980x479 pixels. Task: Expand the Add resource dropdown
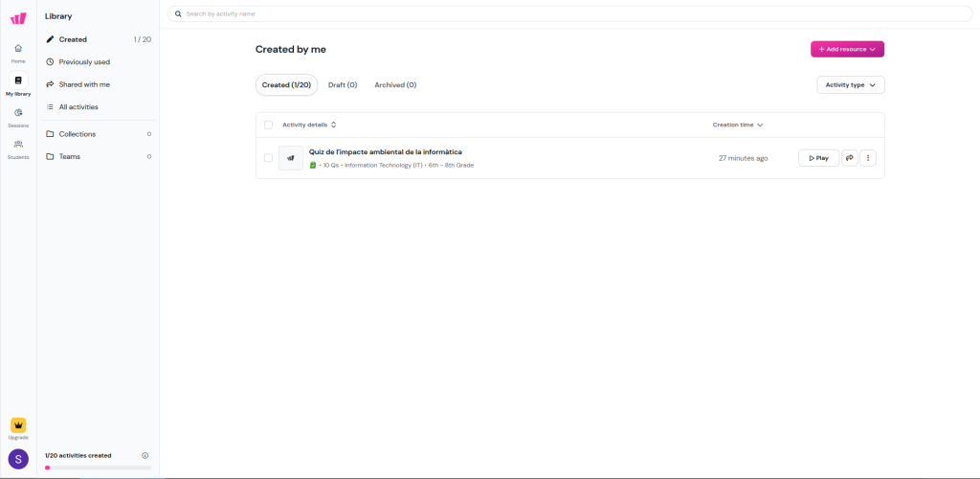click(847, 49)
